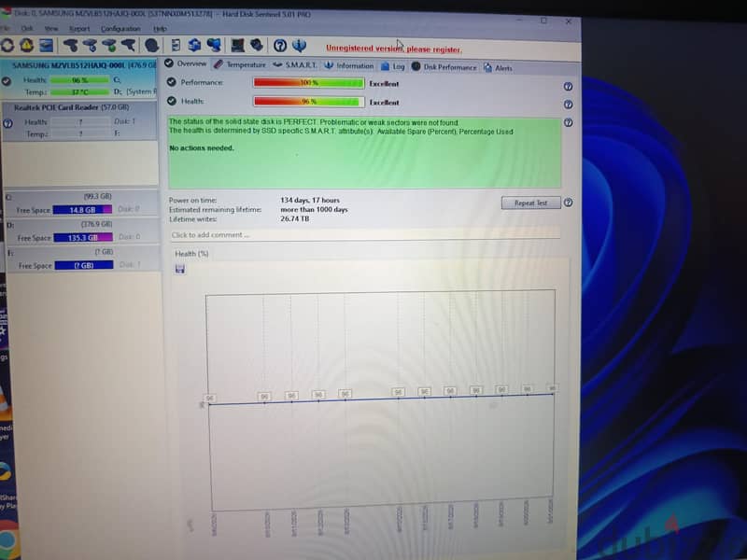The height and width of the screenshot is (560, 747).
Task: Select the Realtek PCIE Card Reader entry
Action: [79, 120]
